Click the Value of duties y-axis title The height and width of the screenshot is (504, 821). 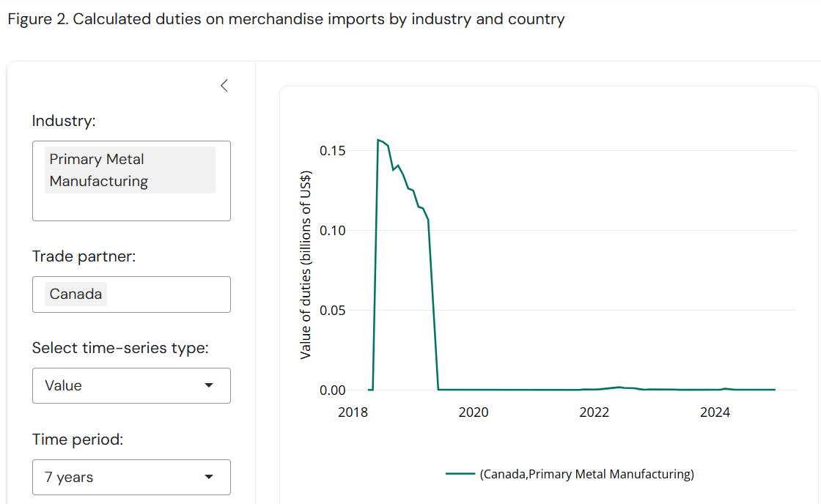click(x=306, y=264)
